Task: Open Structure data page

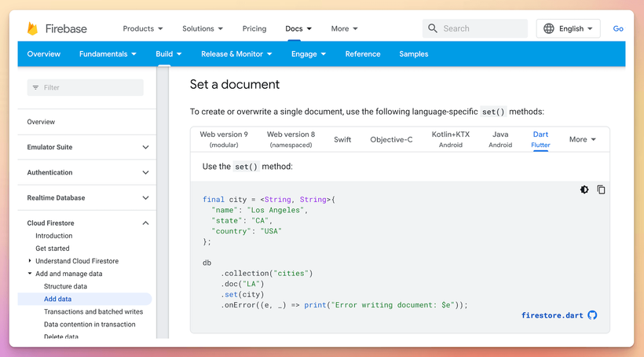Action: (65, 286)
